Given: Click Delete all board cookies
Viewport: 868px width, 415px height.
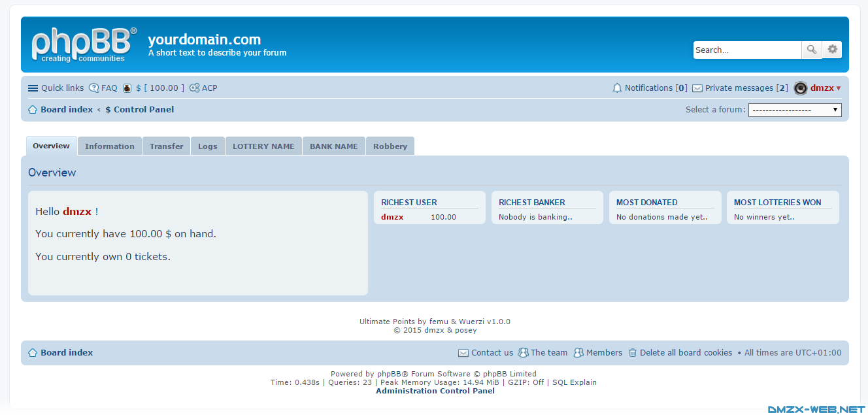Looking at the screenshot, I should pos(686,353).
